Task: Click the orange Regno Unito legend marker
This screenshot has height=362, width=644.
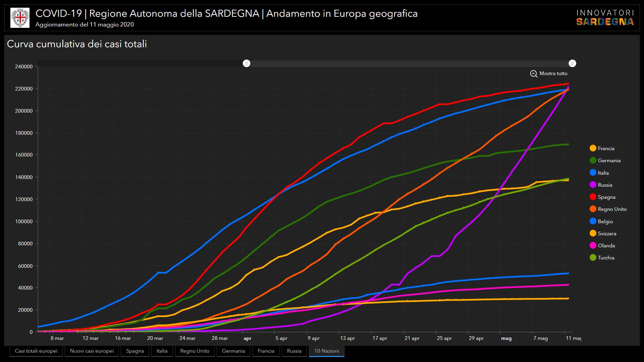Action: 593,209
